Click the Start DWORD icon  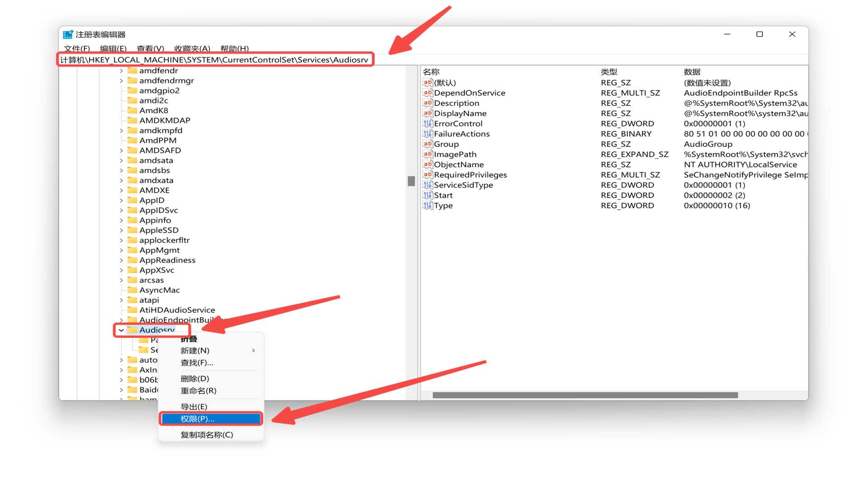(428, 195)
